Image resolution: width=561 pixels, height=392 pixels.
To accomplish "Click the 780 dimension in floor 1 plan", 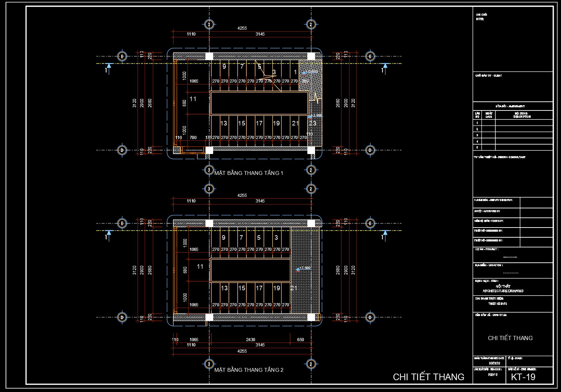I will click(x=193, y=138).
